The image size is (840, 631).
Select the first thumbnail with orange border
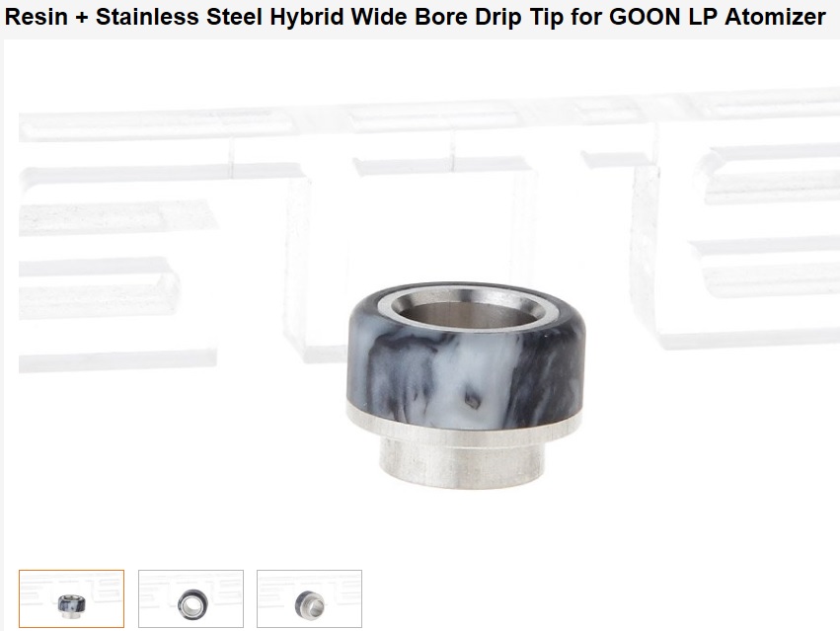[x=71, y=598]
